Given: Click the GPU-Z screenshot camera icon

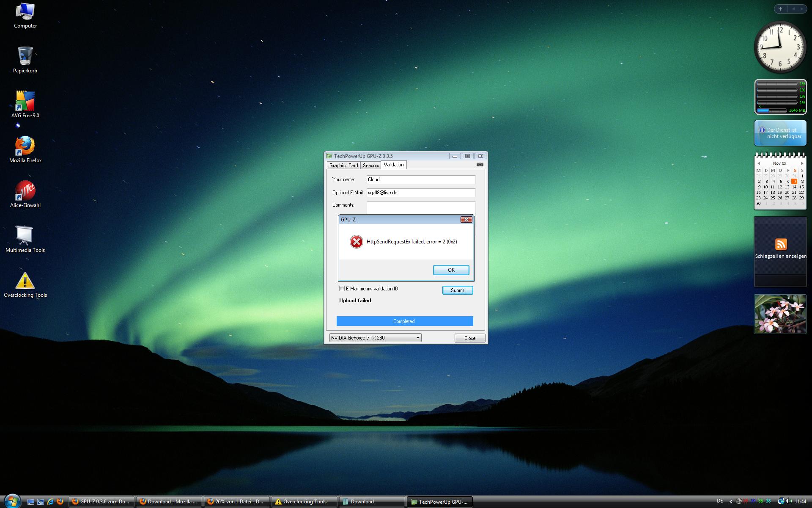Looking at the screenshot, I should click(480, 165).
